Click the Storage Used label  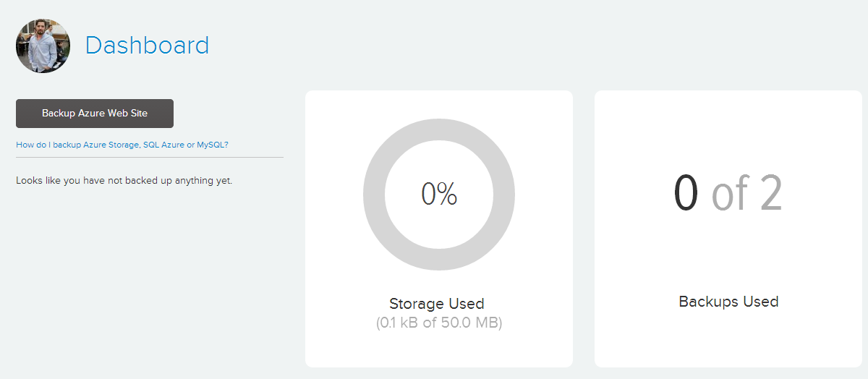pyautogui.click(x=437, y=304)
